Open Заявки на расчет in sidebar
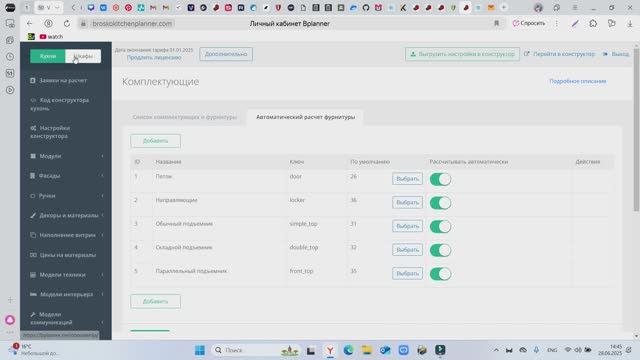The height and width of the screenshot is (360, 640). (59, 80)
